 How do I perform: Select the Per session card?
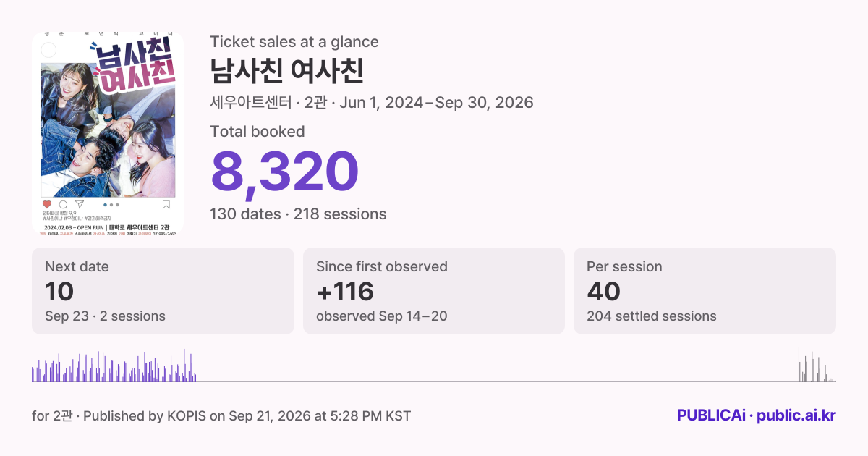coord(705,291)
